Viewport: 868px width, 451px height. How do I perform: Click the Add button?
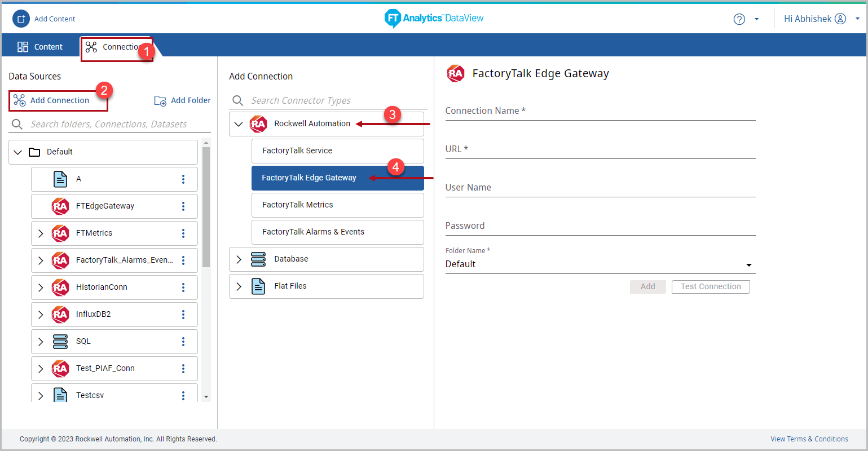coord(647,287)
